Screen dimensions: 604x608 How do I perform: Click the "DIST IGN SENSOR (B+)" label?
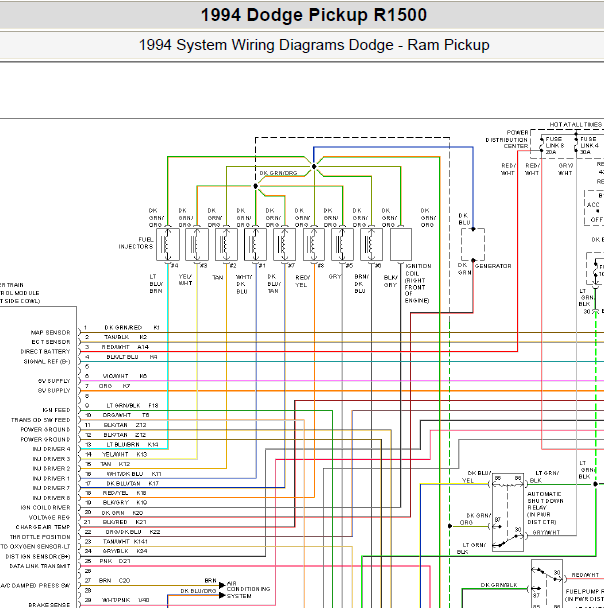tap(38, 556)
